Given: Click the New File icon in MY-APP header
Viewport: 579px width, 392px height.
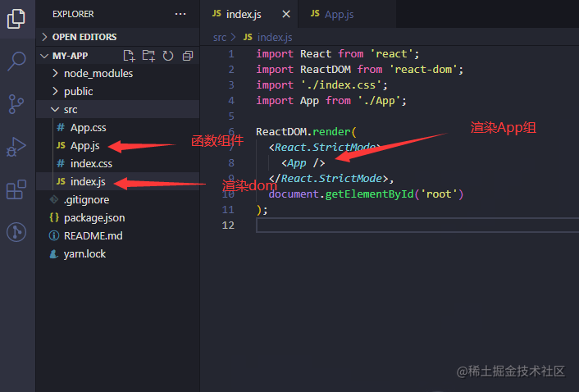Looking at the screenshot, I should pos(129,56).
